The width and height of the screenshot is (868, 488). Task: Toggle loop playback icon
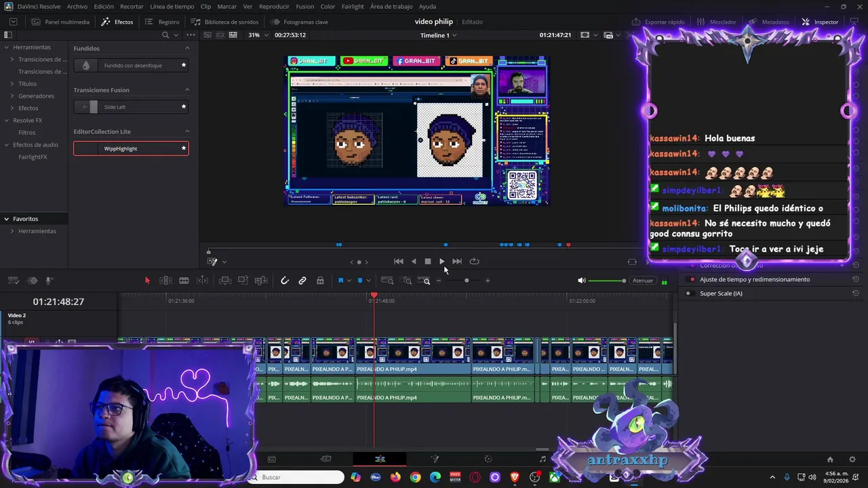475,262
